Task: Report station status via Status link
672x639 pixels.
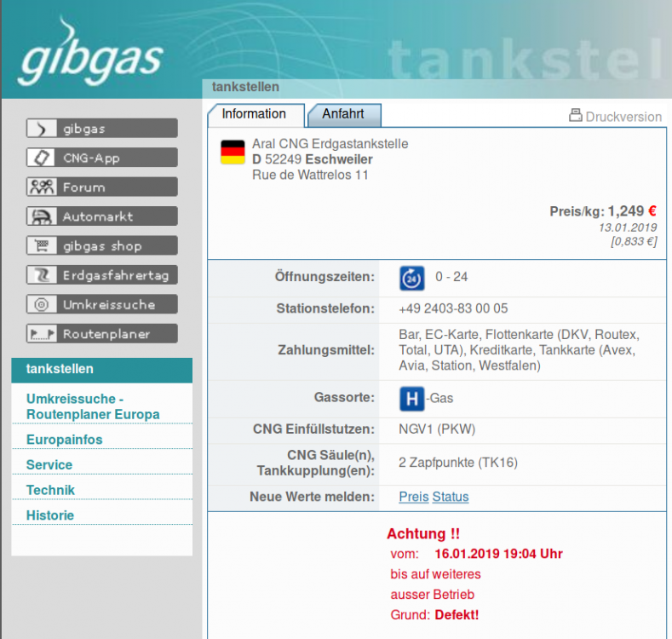Action: (451, 497)
